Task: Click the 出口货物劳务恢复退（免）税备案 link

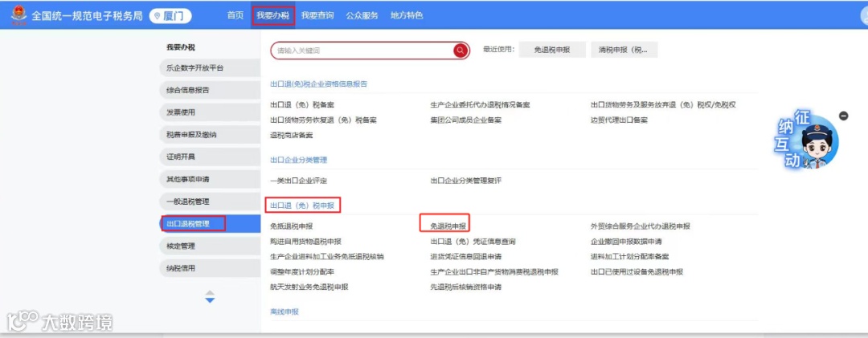Action: pos(323,120)
